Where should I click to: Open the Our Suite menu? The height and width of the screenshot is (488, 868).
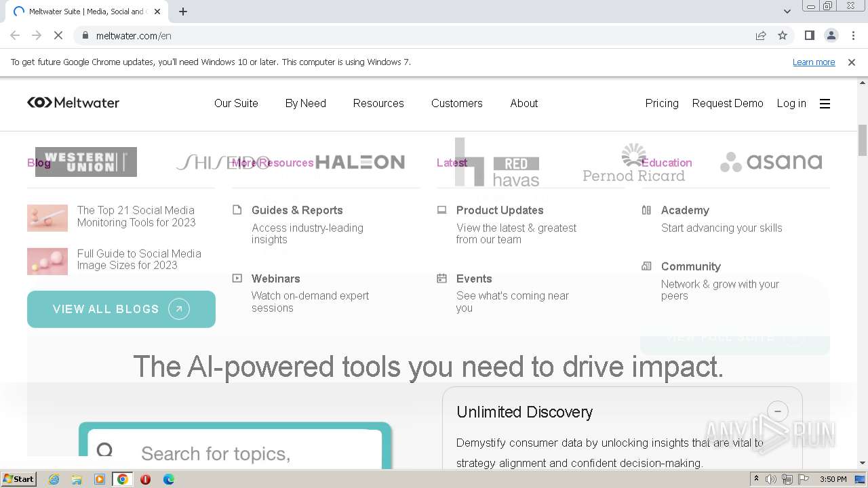(x=236, y=103)
